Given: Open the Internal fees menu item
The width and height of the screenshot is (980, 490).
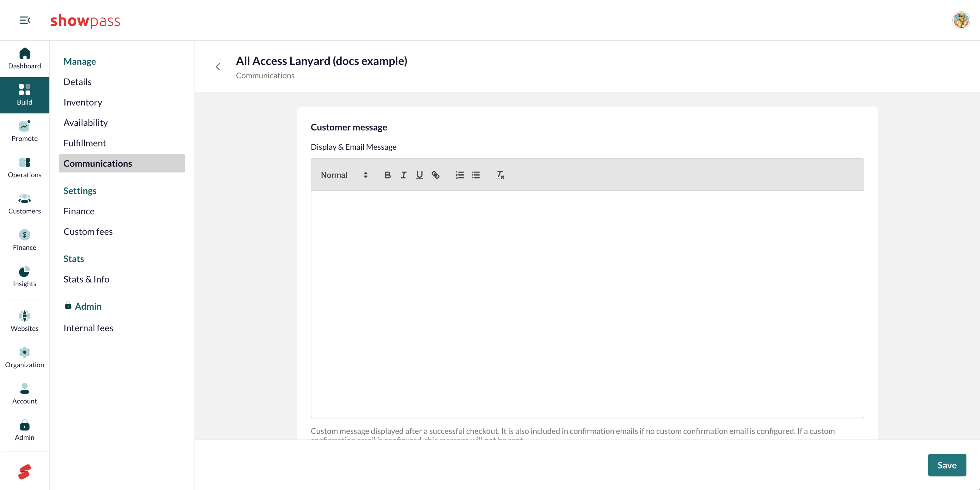Looking at the screenshot, I should (x=122, y=328).
